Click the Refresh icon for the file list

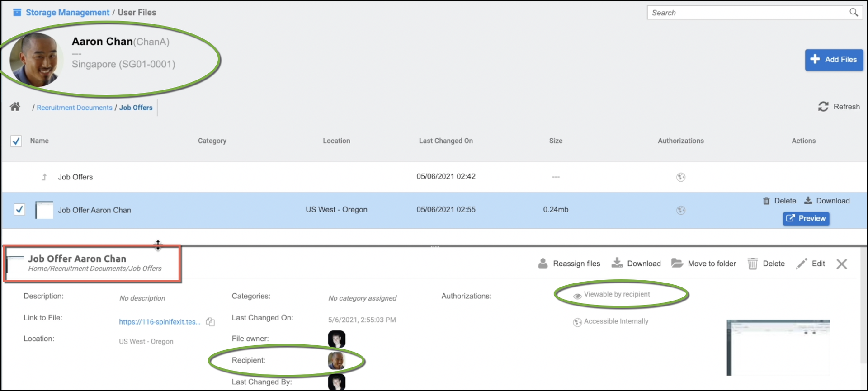click(823, 107)
